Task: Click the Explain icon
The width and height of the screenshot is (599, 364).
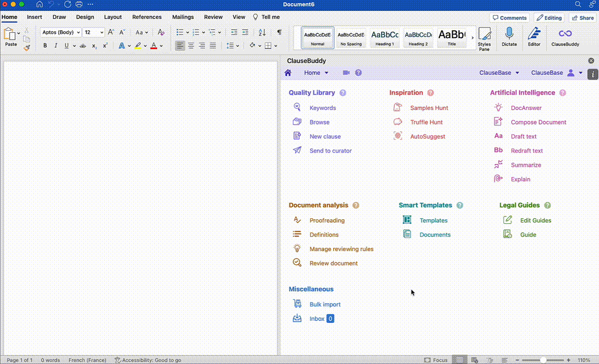Action: pos(498,179)
